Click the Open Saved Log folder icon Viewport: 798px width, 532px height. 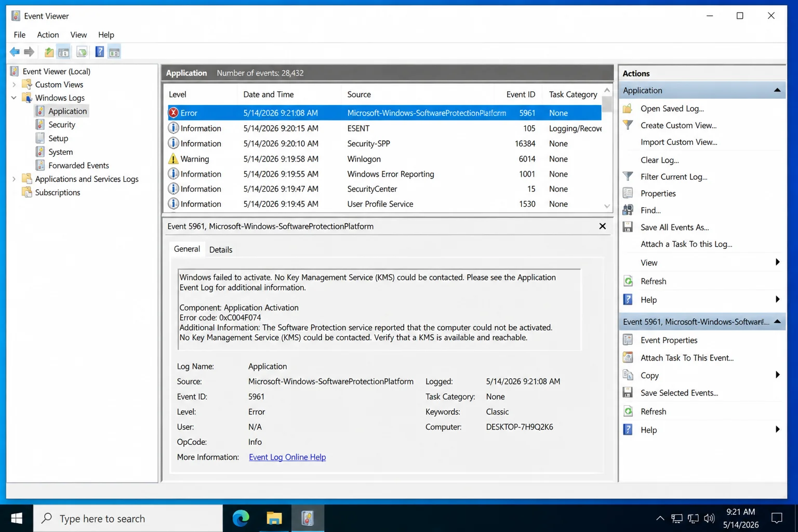coord(628,109)
